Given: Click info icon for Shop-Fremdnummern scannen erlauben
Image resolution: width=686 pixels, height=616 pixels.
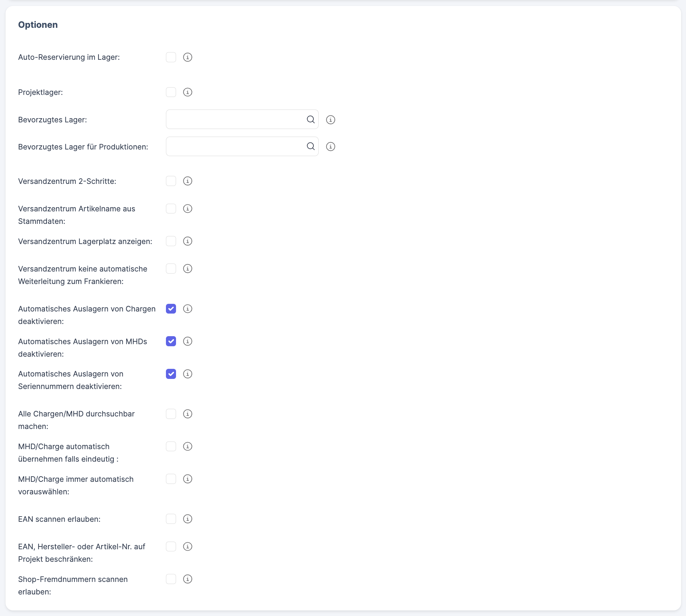Looking at the screenshot, I should pos(188,579).
